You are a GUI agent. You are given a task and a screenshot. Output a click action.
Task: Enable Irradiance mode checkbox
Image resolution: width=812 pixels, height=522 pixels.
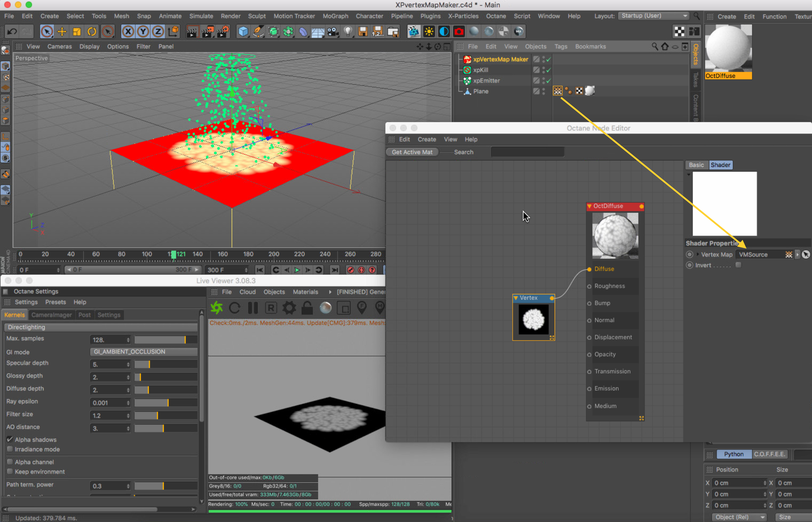coord(10,449)
